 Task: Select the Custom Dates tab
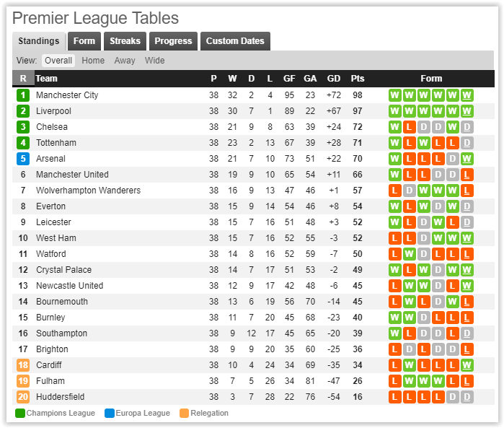click(x=235, y=41)
